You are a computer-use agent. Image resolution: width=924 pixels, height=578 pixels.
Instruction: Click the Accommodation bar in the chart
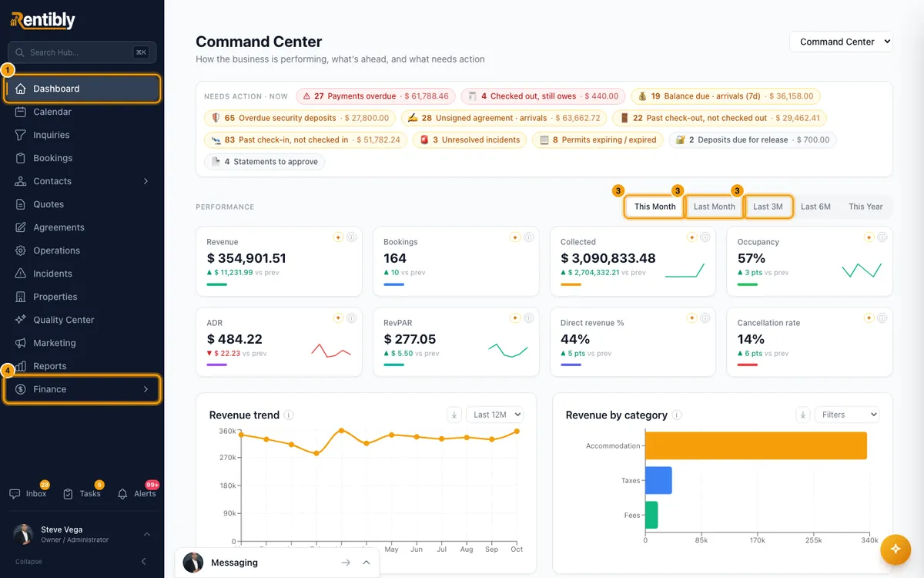(x=756, y=445)
